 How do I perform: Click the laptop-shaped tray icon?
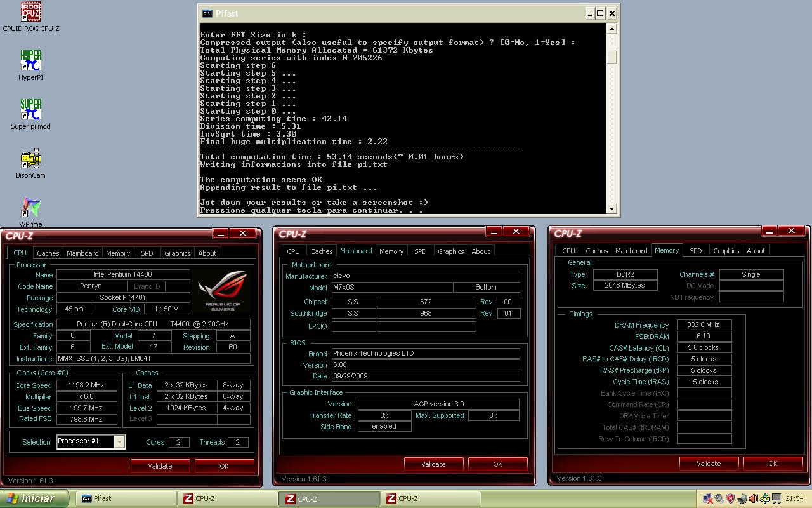pyautogui.click(x=742, y=498)
